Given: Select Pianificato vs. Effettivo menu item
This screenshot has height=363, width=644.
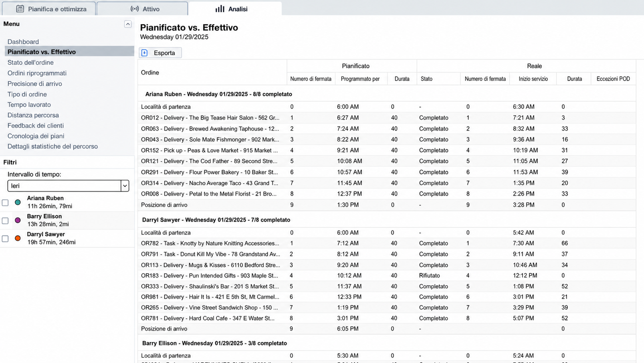Looking at the screenshot, I should click(69, 52).
